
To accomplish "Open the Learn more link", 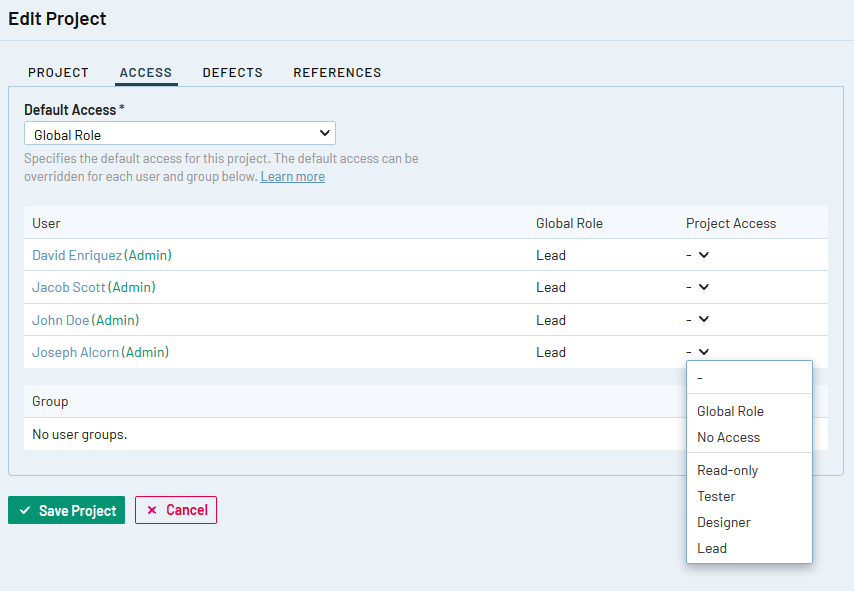I will click(292, 177).
